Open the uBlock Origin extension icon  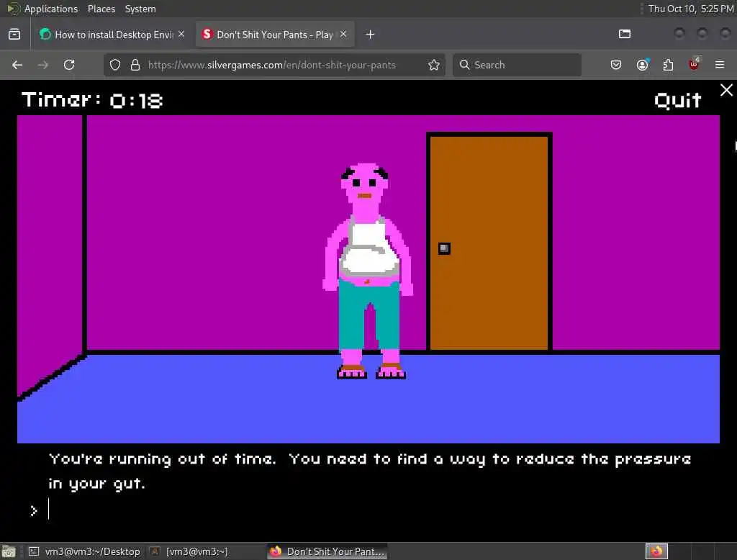[694, 64]
